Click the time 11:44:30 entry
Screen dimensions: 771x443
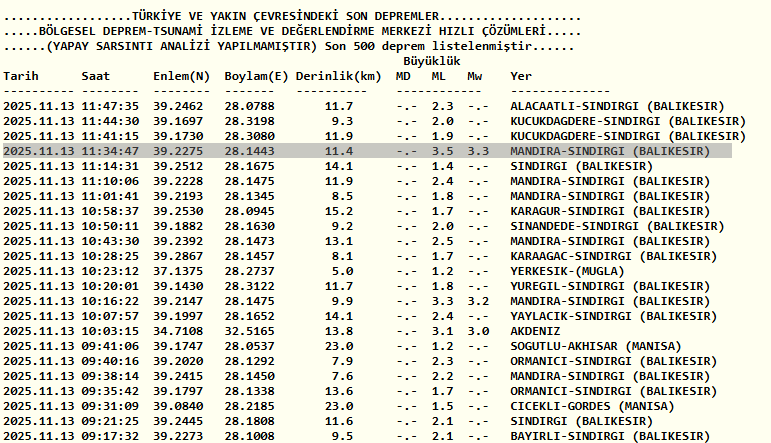[x=110, y=121]
